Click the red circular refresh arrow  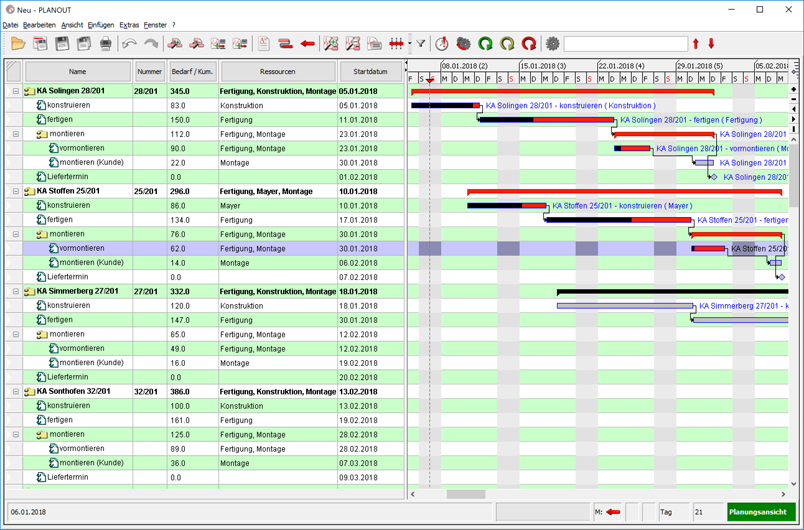[529, 44]
